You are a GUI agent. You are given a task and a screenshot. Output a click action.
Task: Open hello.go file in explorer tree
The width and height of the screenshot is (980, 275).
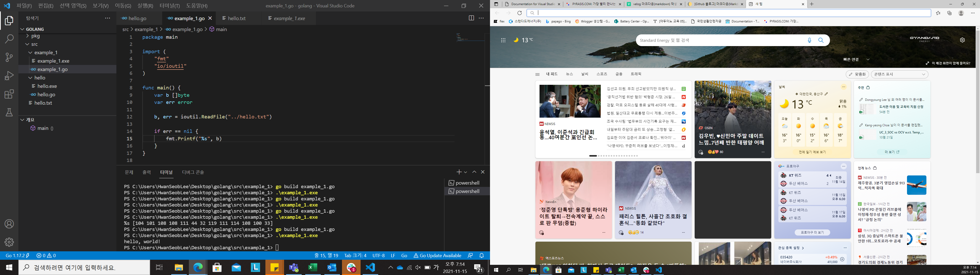[x=46, y=94]
